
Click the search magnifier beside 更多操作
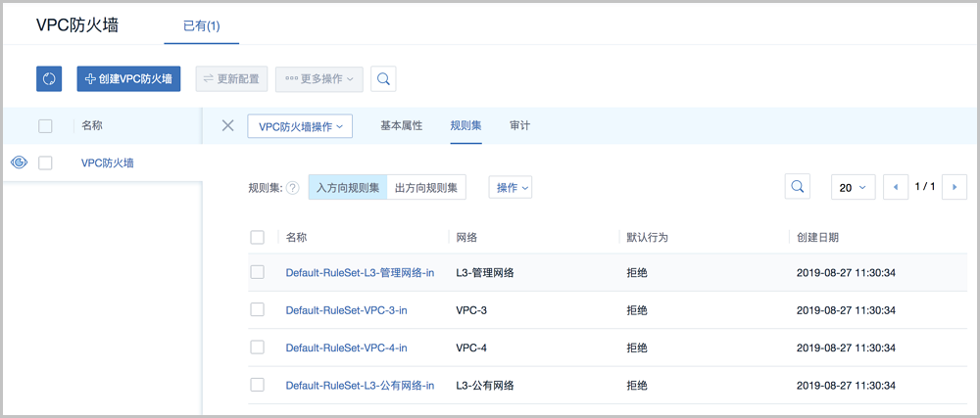click(383, 79)
